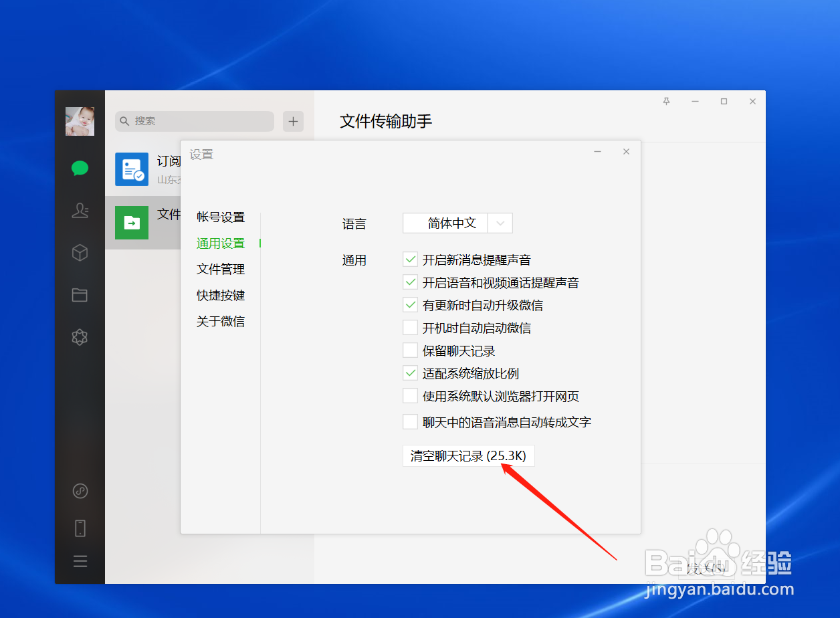This screenshot has width=840, height=618.
Task: Enable 保留聊天记录 checkbox
Action: tap(410, 350)
